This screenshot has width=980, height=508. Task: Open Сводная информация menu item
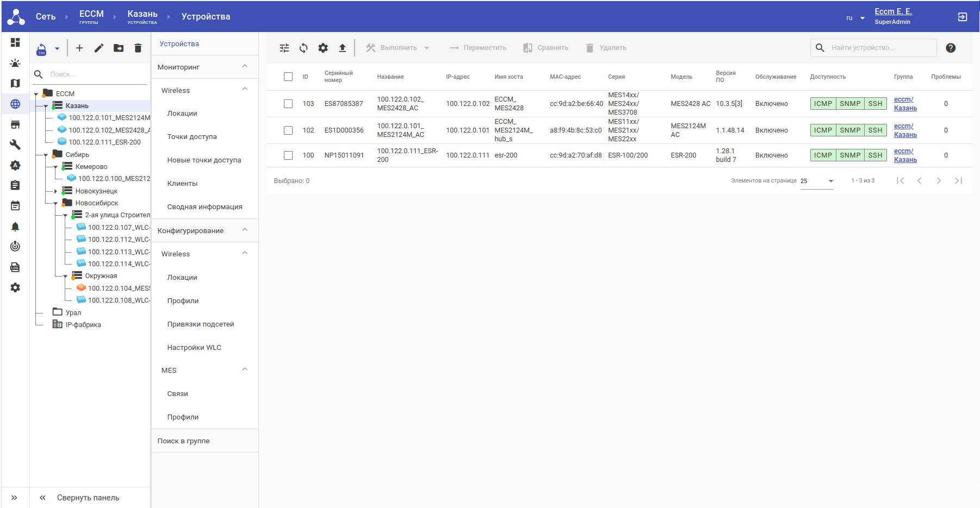[204, 207]
